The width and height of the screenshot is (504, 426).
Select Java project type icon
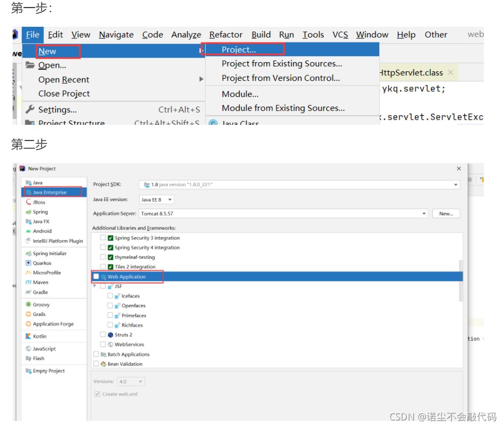[29, 183]
